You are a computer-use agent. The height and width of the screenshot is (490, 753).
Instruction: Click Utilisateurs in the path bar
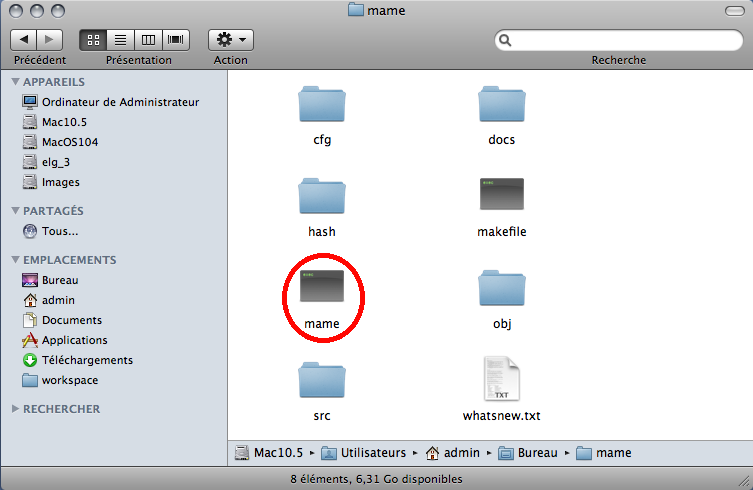click(x=364, y=453)
